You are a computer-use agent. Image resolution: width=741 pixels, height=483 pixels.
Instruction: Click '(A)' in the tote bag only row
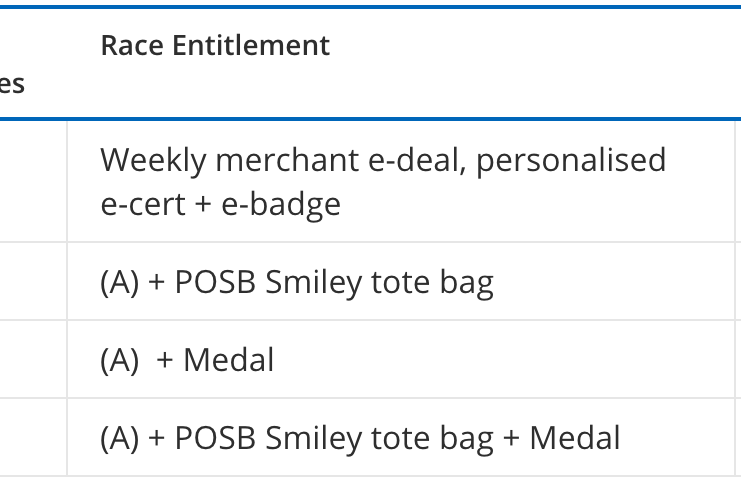pos(120,283)
